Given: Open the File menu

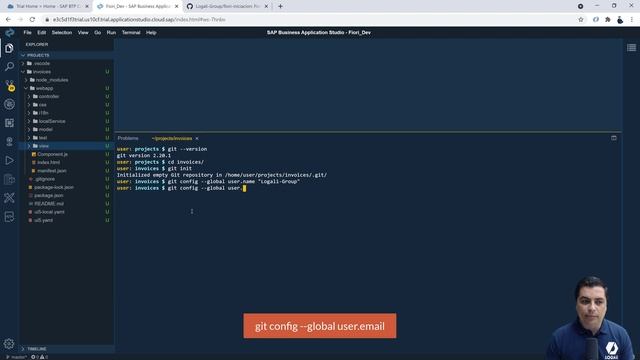Looking at the screenshot, I should (27, 33).
